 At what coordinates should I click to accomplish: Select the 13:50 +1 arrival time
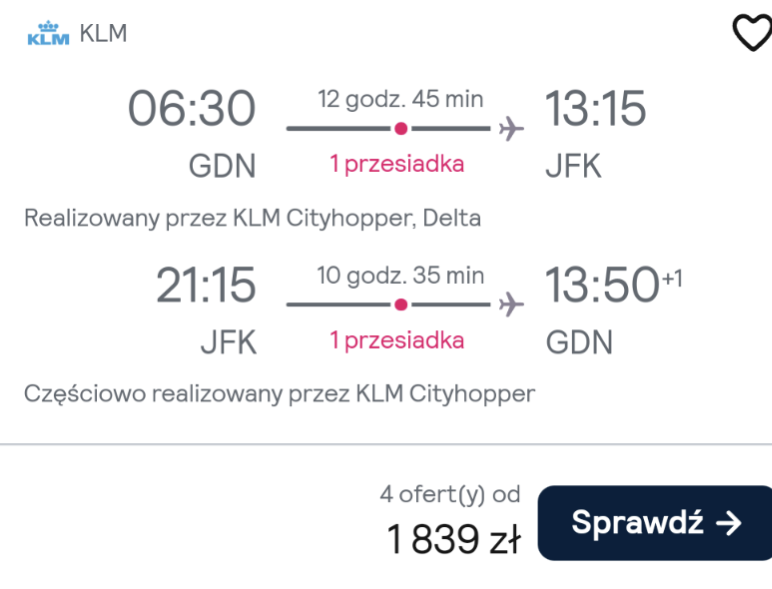pyautogui.click(x=613, y=283)
